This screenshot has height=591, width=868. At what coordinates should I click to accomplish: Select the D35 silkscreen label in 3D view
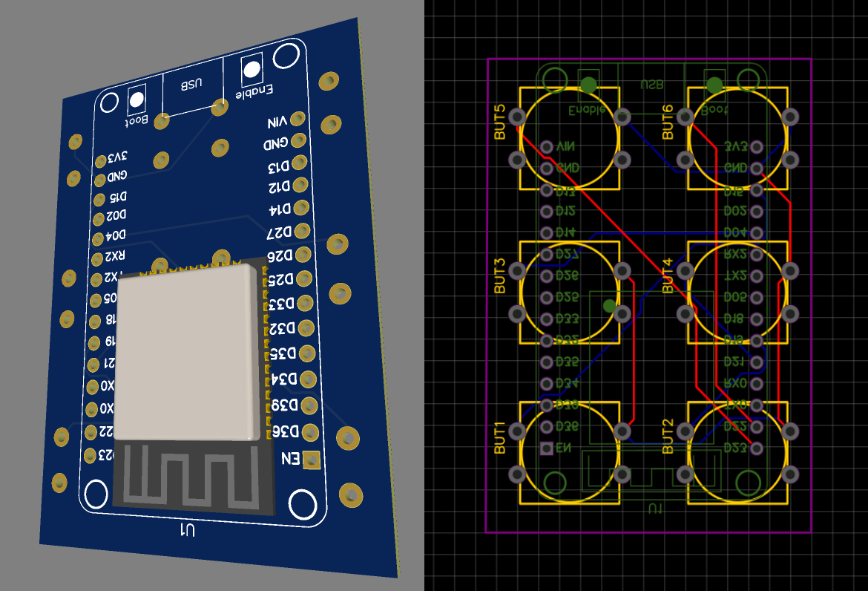[283, 353]
